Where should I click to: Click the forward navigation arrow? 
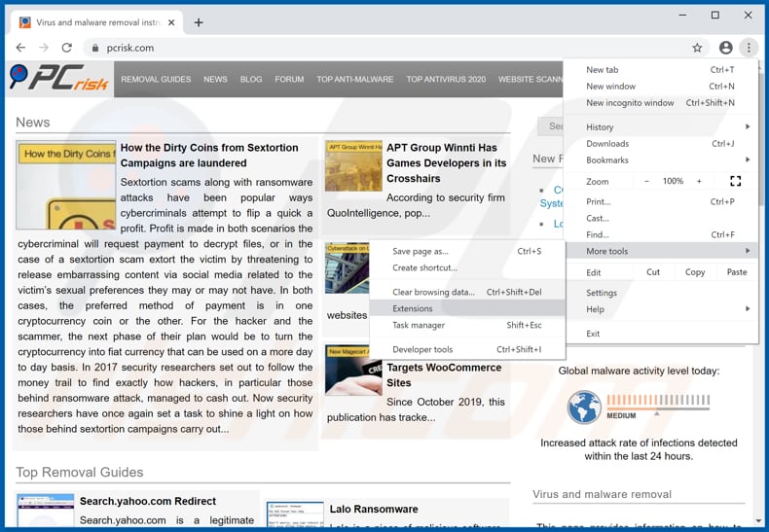pyautogui.click(x=44, y=48)
